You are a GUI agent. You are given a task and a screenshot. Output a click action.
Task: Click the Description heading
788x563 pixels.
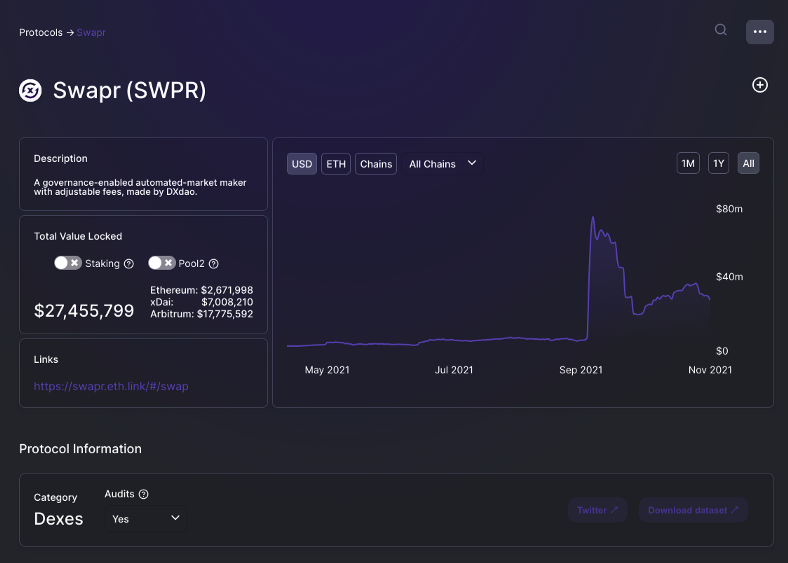pyautogui.click(x=61, y=158)
